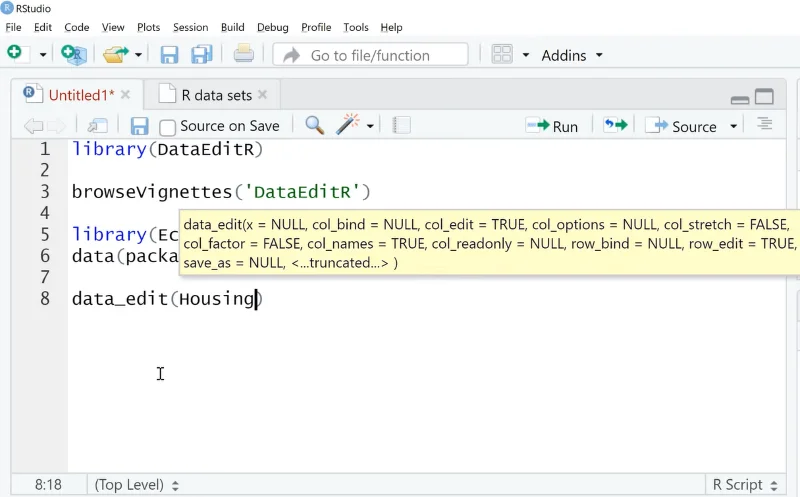Open an existing file folder icon

coord(116,54)
